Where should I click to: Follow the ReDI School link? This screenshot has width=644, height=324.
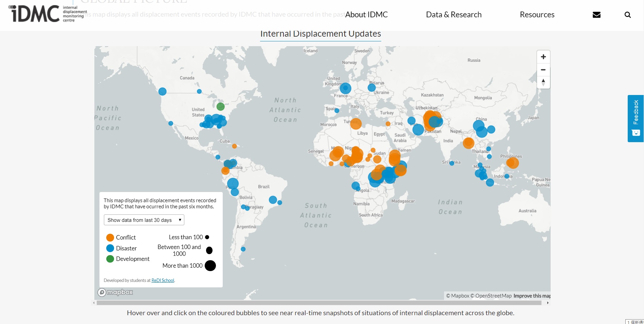pos(163,280)
